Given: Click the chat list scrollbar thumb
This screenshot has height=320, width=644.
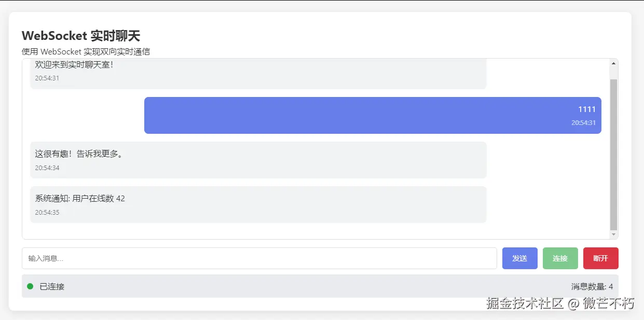Looking at the screenshot, I should click(x=613, y=153).
